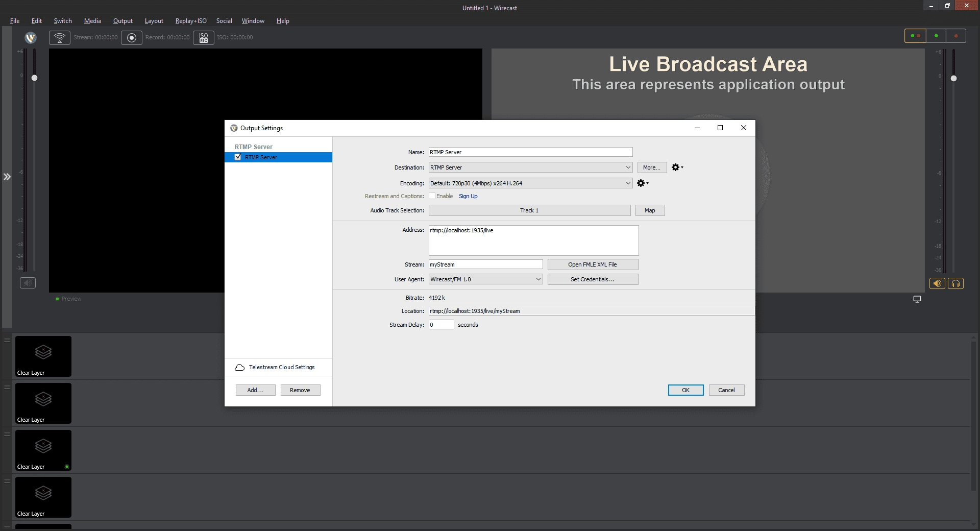Click Open FMLE XML File button
980x531 pixels.
593,264
